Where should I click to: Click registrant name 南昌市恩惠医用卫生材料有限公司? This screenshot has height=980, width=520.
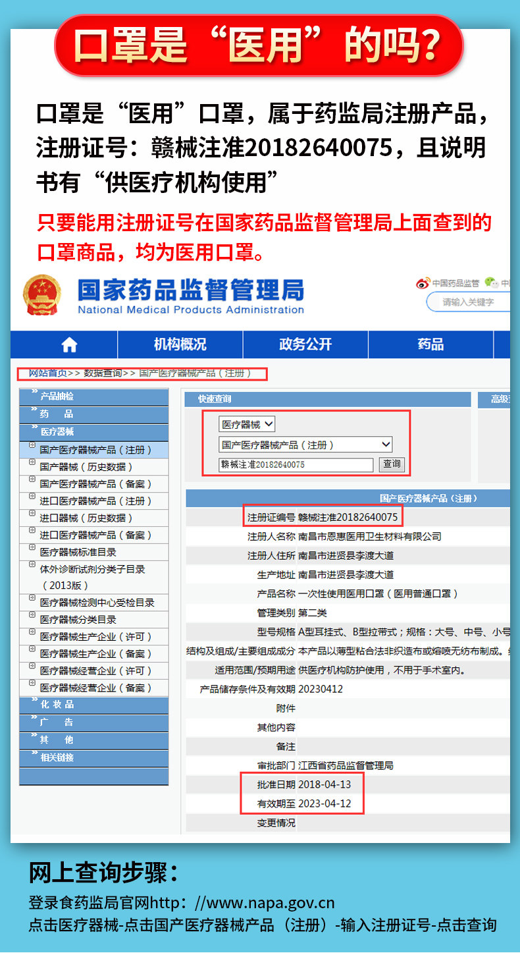point(370,537)
